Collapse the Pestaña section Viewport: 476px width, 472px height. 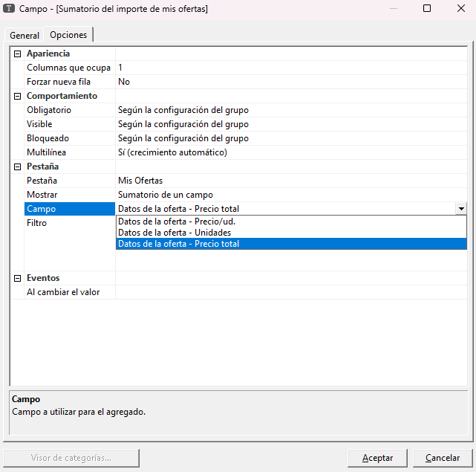[18, 167]
